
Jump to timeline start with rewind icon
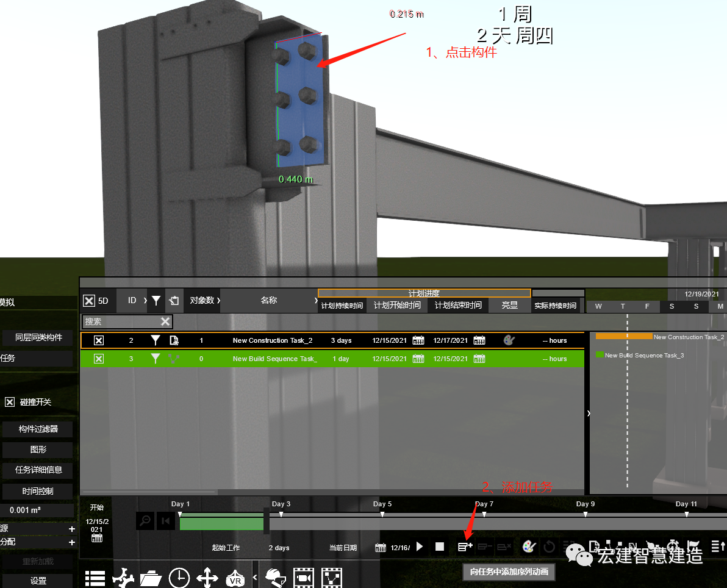165,520
